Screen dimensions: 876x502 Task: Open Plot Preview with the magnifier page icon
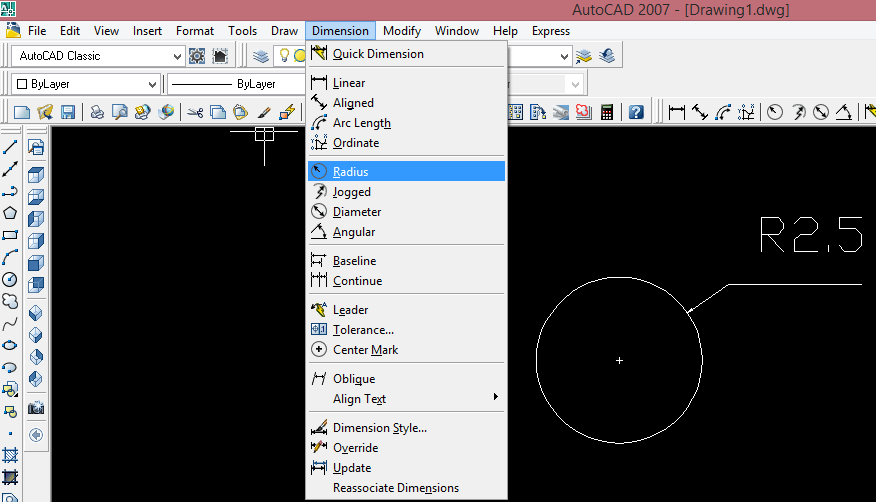pyautogui.click(x=120, y=112)
